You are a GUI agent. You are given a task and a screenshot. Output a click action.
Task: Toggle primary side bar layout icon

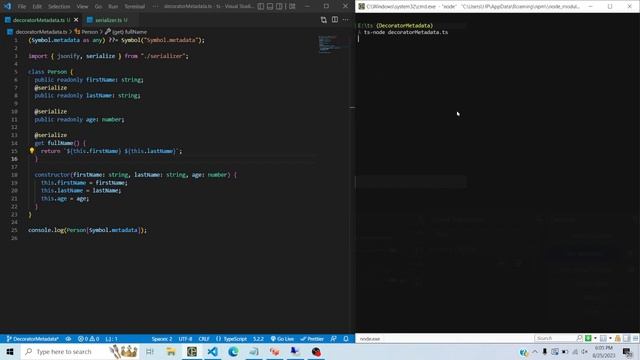tap(260, 7)
